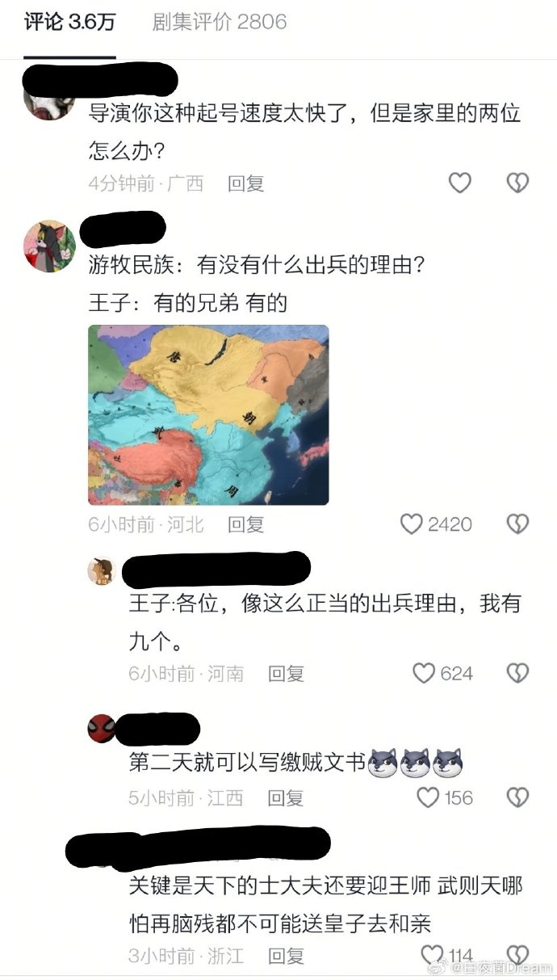Like the 广西 comment with heart icon
The image size is (557, 980).
click(x=459, y=183)
